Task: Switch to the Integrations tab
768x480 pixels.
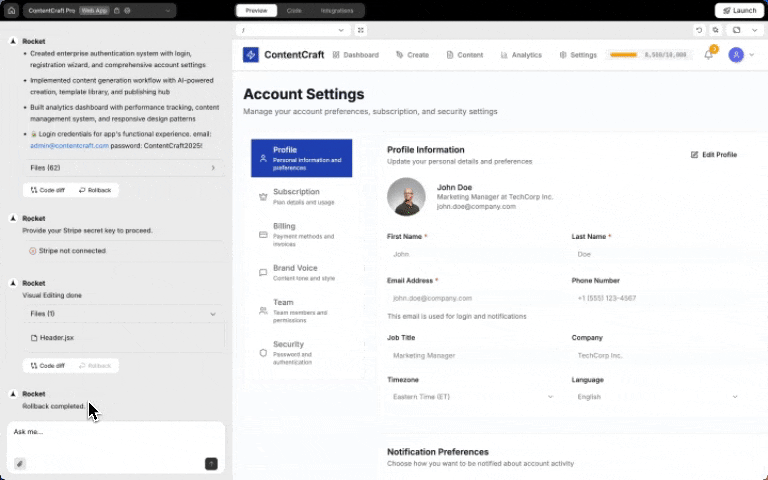Action: 336,10
